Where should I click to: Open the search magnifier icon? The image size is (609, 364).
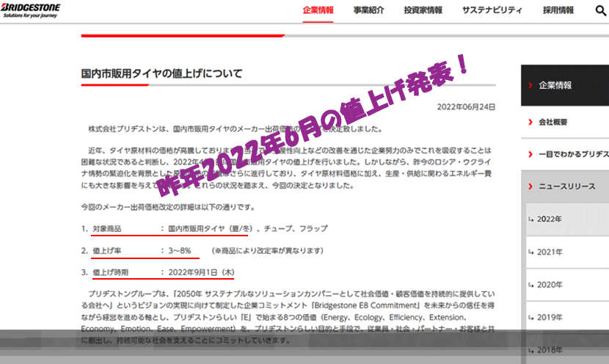tap(600, 10)
